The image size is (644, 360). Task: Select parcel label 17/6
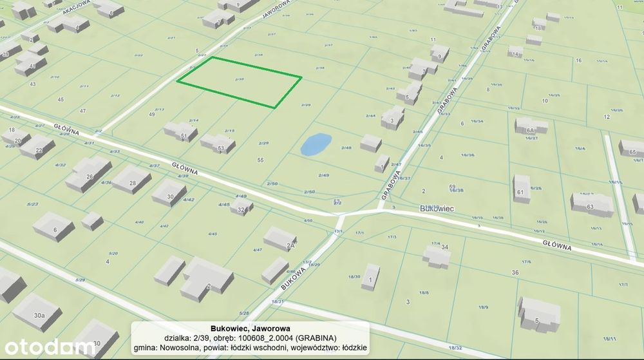click(x=527, y=261)
